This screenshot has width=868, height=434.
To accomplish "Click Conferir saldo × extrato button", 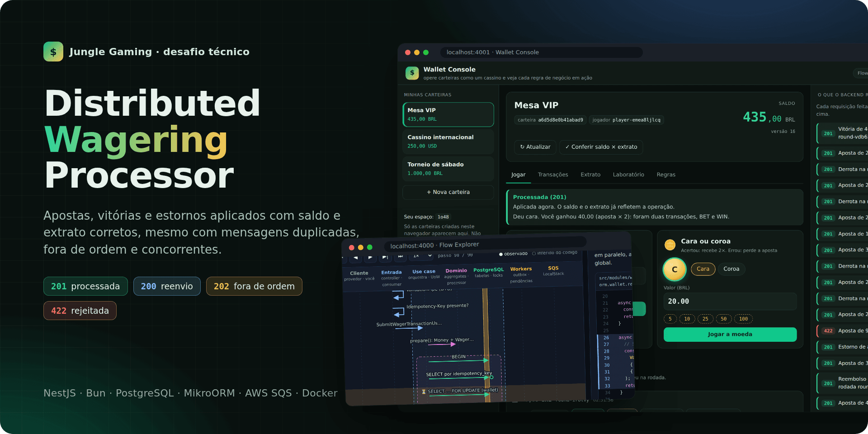I will pos(601,147).
